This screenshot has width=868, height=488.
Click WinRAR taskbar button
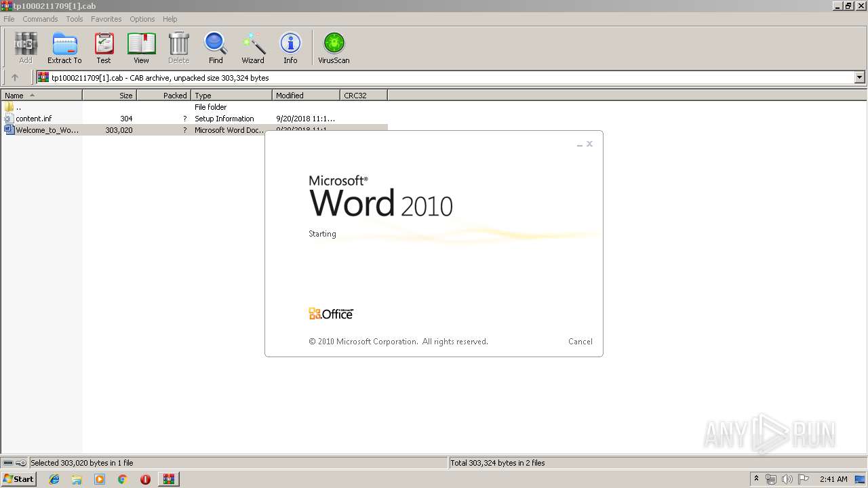click(x=168, y=479)
